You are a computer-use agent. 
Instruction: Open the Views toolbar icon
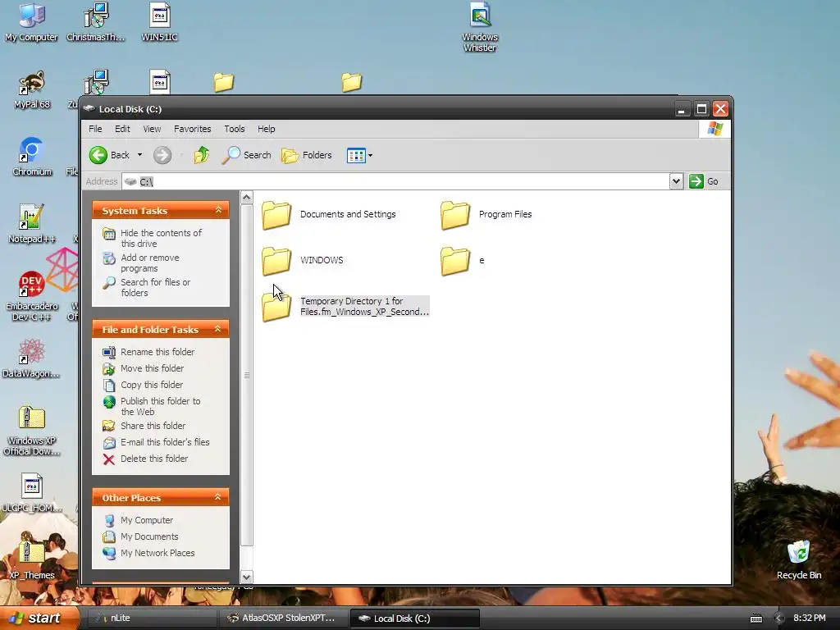click(356, 155)
